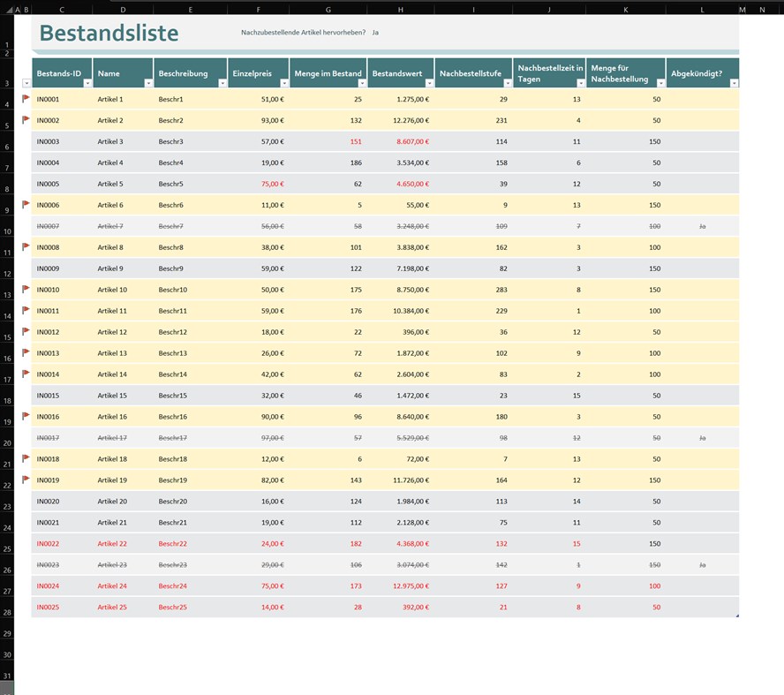Click the flag icon beside IN0006
784x695 pixels.
tap(26, 204)
